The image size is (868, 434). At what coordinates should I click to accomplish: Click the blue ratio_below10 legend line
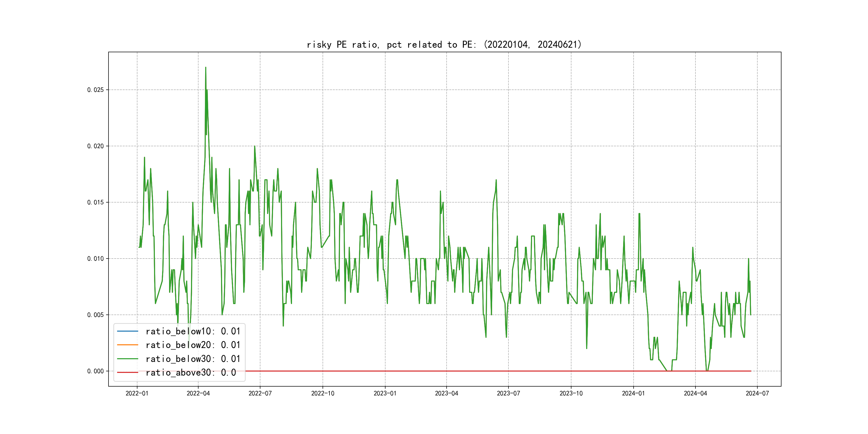[x=127, y=331]
